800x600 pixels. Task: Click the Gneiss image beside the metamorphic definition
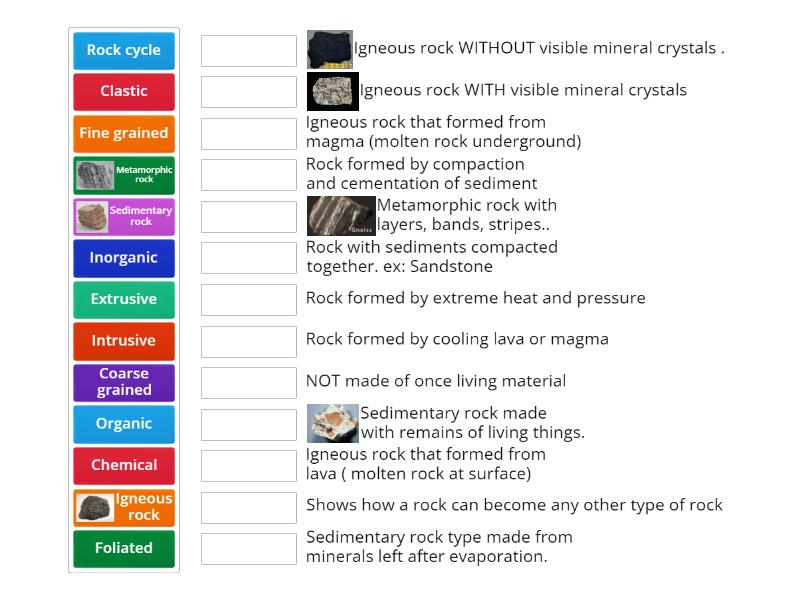pos(341,214)
